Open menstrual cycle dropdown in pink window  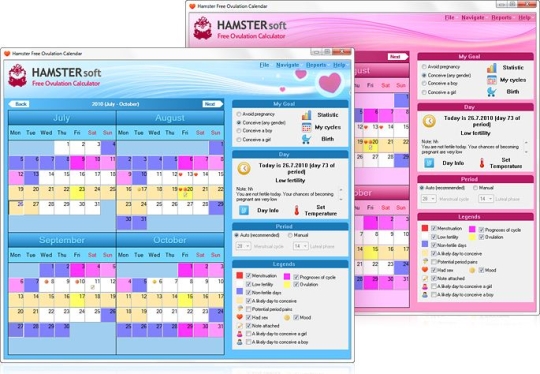pos(428,199)
